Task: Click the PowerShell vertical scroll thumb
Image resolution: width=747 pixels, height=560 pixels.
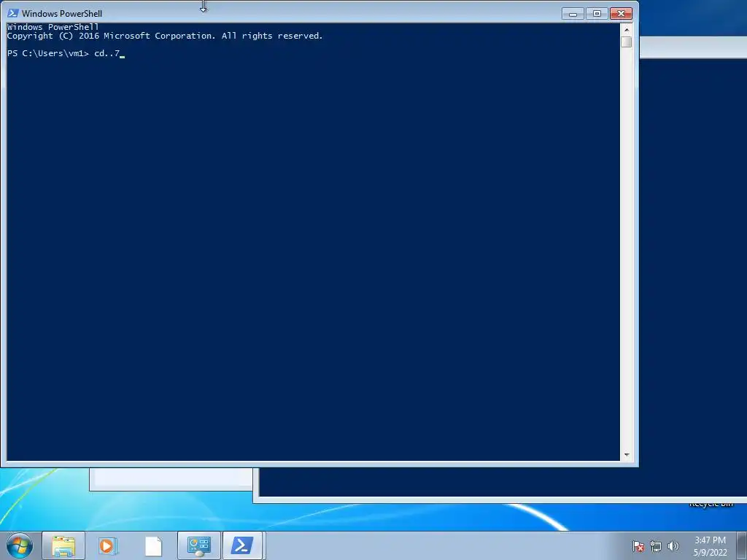Action: point(627,42)
